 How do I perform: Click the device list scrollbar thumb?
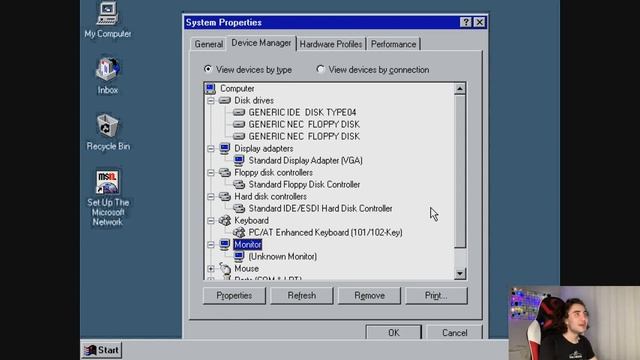[460, 171]
